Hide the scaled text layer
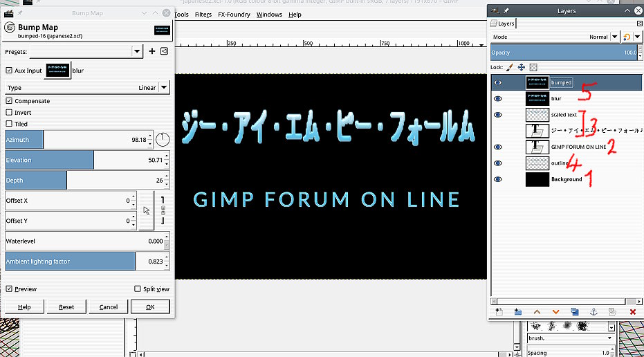644x357 pixels. 498,115
